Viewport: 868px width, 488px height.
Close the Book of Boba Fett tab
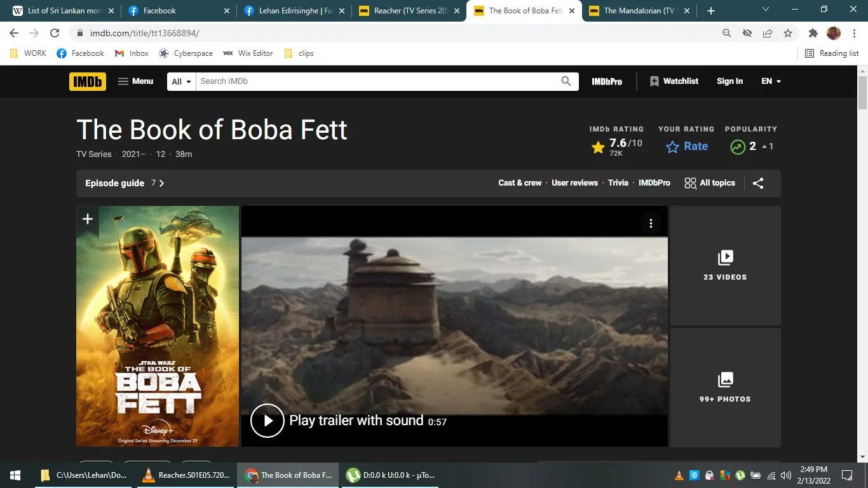coord(572,11)
